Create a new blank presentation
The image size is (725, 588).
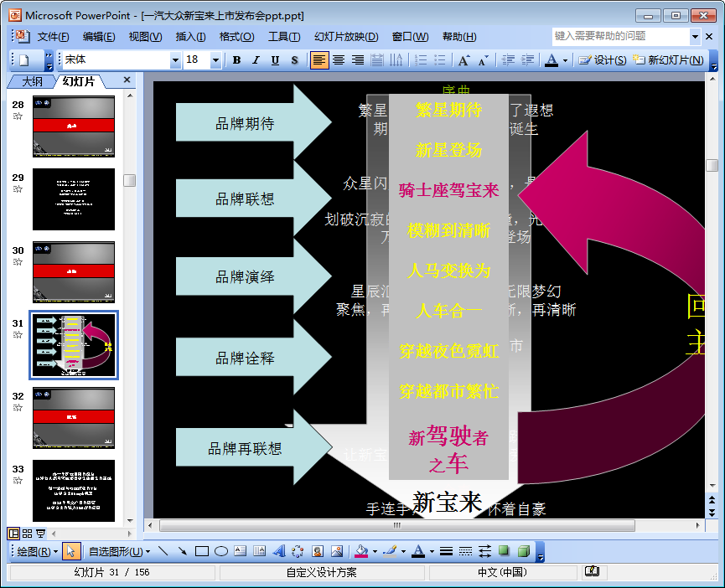tap(24, 60)
